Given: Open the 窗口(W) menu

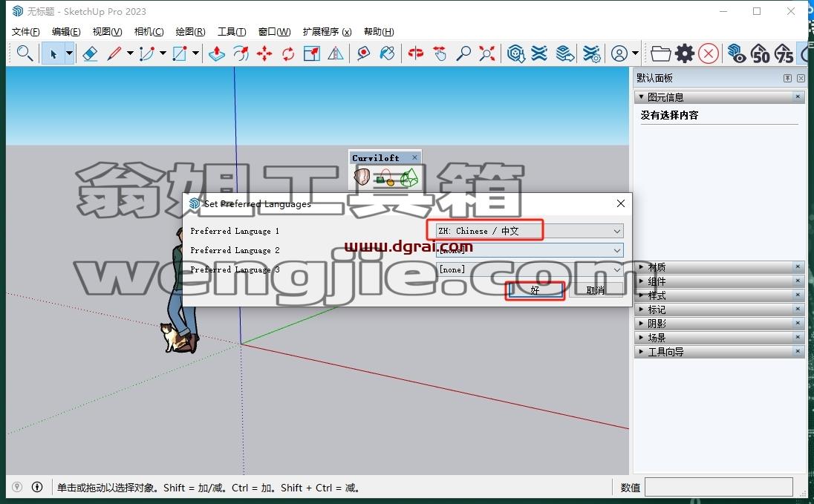Looking at the screenshot, I should (x=274, y=32).
